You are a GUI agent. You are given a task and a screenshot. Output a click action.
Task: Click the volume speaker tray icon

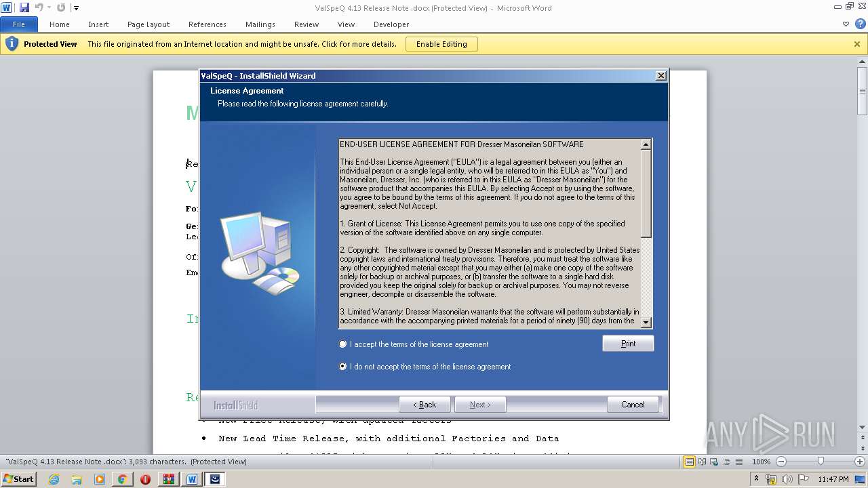point(787,479)
